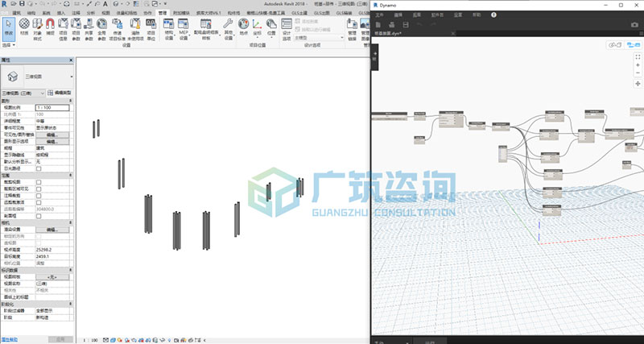Toggle Far Clip Active (远剪裁激活) checkbox
The image size is (644, 344).
(39, 203)
